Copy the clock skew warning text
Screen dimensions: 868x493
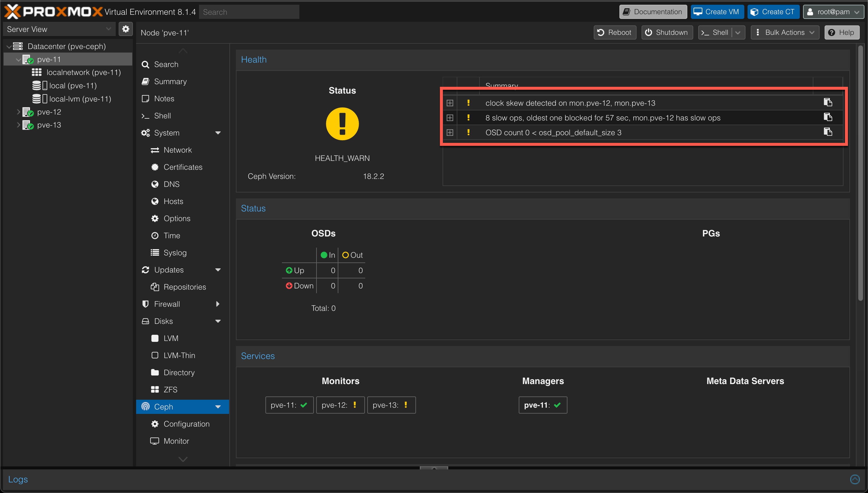pyautogui.click(x=828, y=103)
